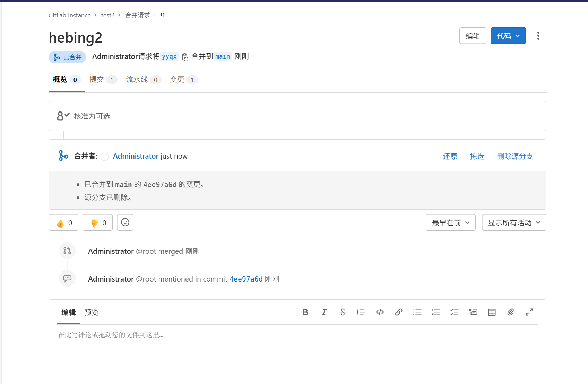Switch to the 概览 tab
Viewport: 588px width, 384px height.
coord(67,80)
